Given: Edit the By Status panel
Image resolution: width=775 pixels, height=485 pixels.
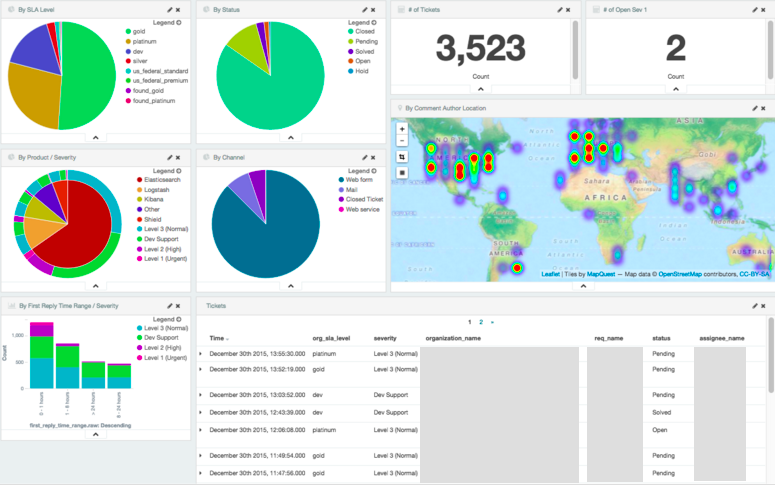Looking at the screenshot, I should [365, 10].
